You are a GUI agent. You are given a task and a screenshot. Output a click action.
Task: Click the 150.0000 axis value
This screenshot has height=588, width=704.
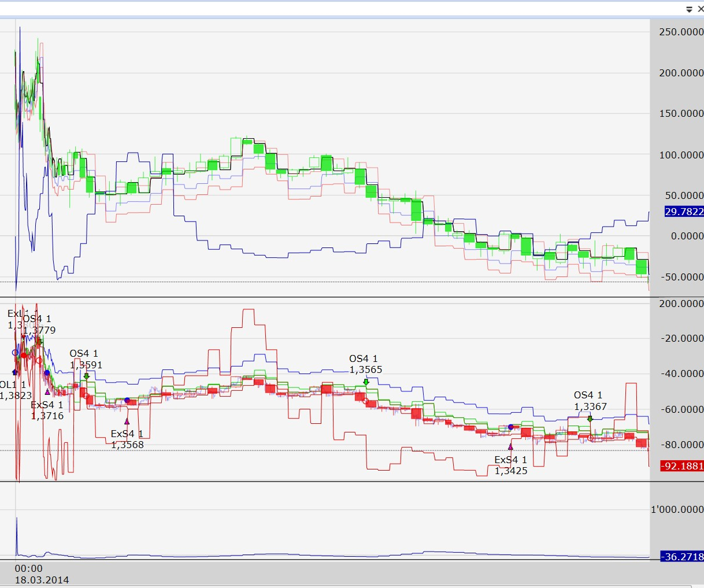pyautogui.click(x=681, y=113)
